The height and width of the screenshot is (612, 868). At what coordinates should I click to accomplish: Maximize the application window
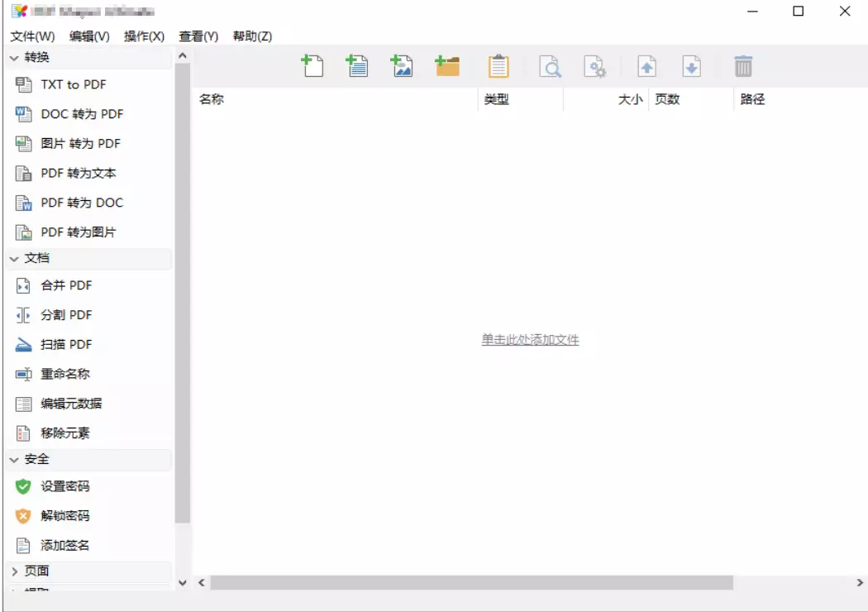coord(799,11)
